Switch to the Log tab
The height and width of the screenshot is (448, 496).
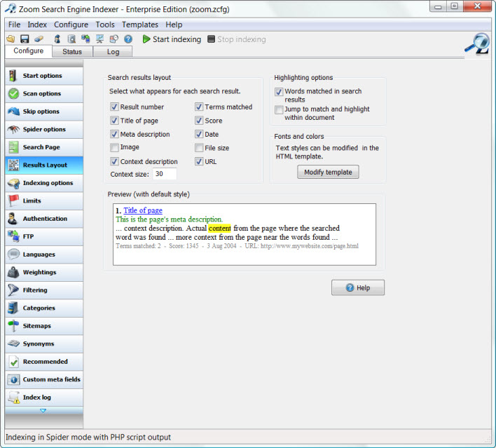[x=113, y=52]
